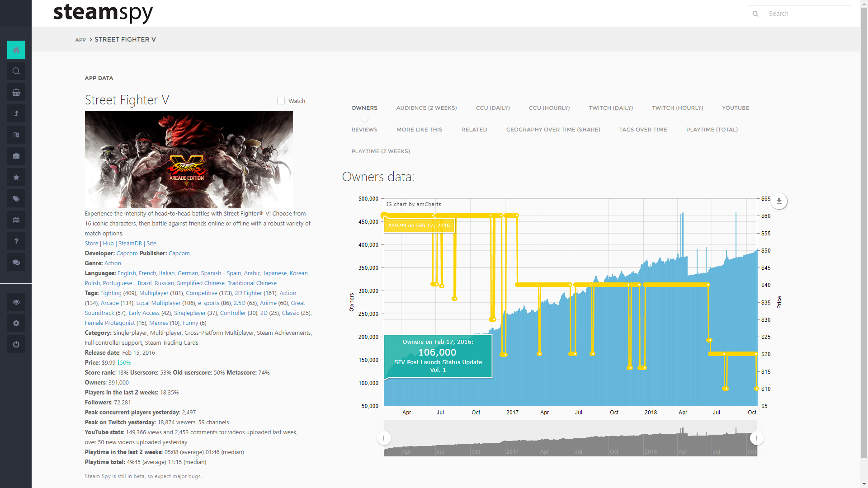Screen dimensions: 868x488
Task: Open the Store link
Action: click(x=91, y=244)
